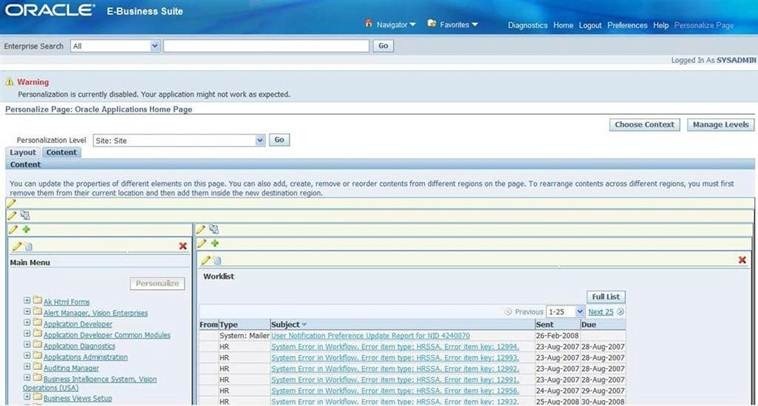Click Go button next to Personalization Level
The image size is (758, 406).
[x=279, y=140]
